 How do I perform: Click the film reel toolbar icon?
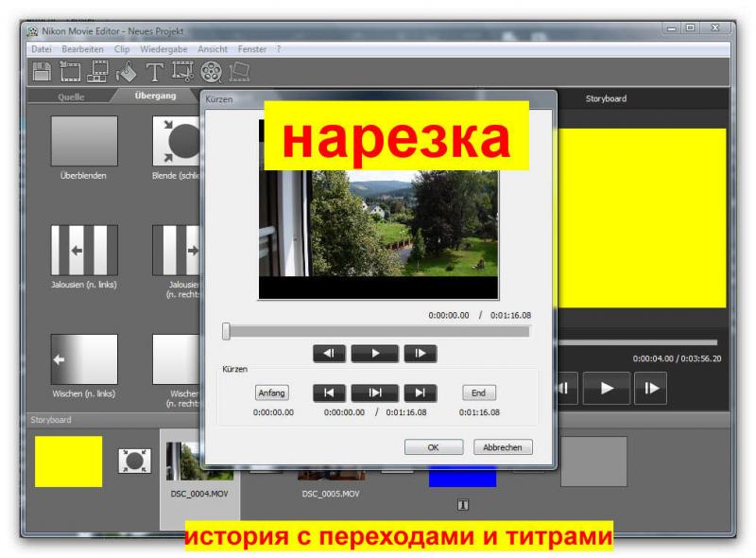tap(211, 73)
